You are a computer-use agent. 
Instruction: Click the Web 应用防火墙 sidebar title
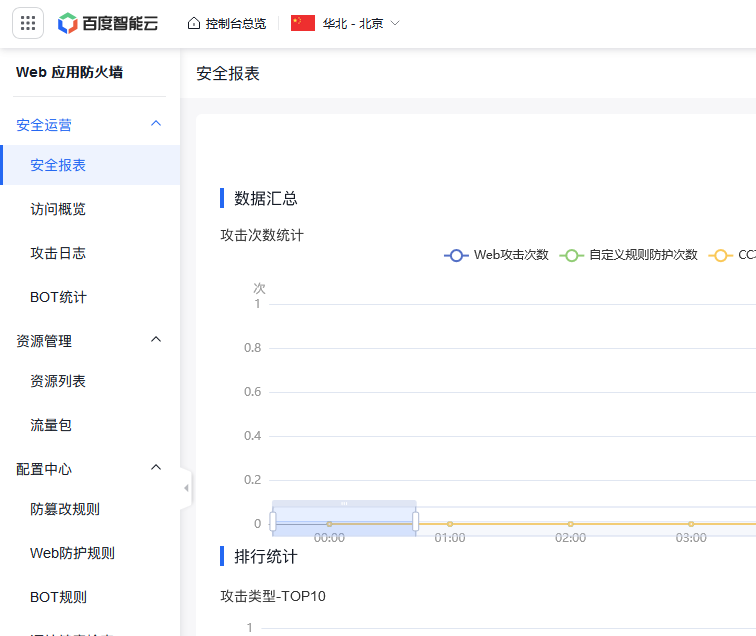[x=69, y=72]
